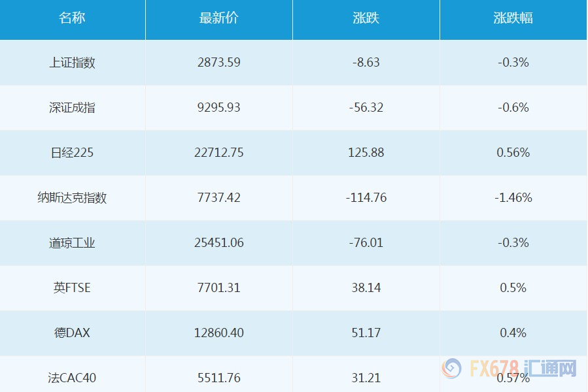Select the 德DAX row name

point(72,333)
